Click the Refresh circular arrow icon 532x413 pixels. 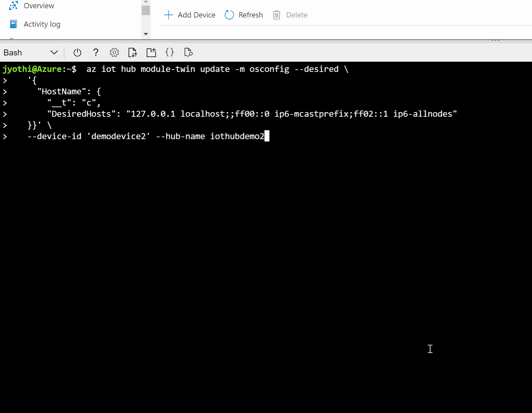coord(229,15)
